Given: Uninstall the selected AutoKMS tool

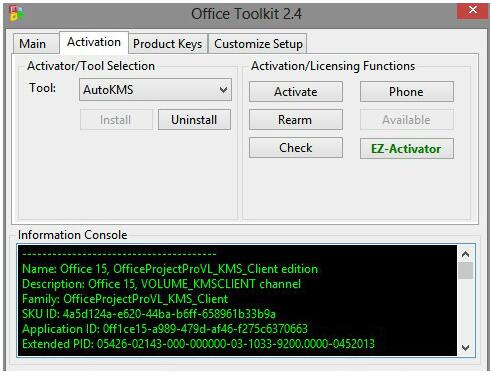Looking at the screenshot, I should point(194,120).
